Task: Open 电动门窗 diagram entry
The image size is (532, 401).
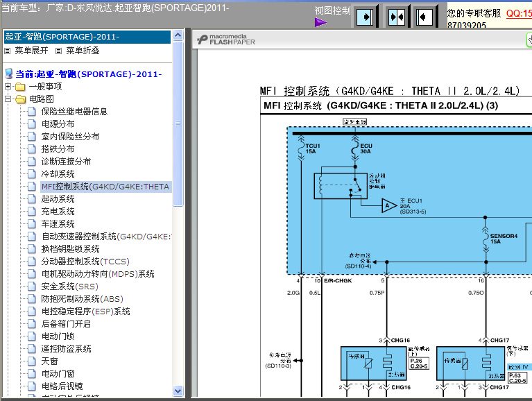Action: coord(58,373)
